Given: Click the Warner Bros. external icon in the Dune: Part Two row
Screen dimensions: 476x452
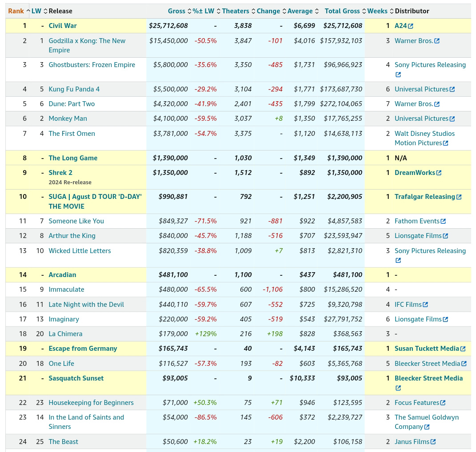Looking at the screenshot, I should (x=437, y=104).
